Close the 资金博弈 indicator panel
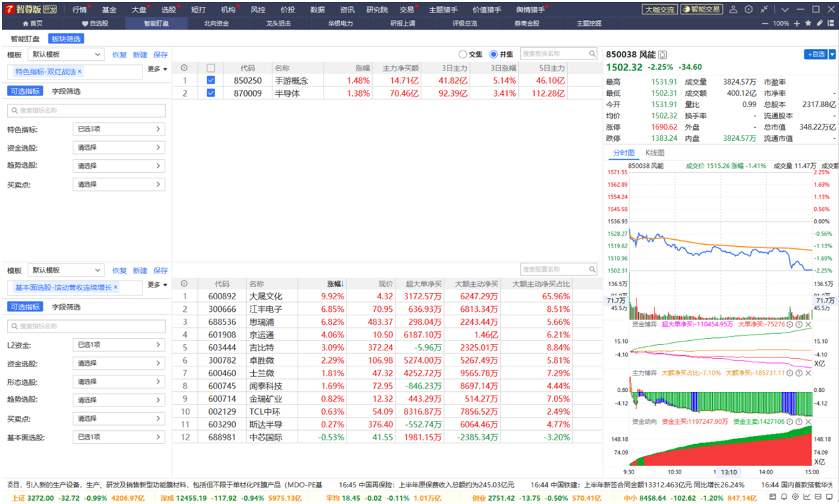The image size is (839, 504). tap(809, 324)
